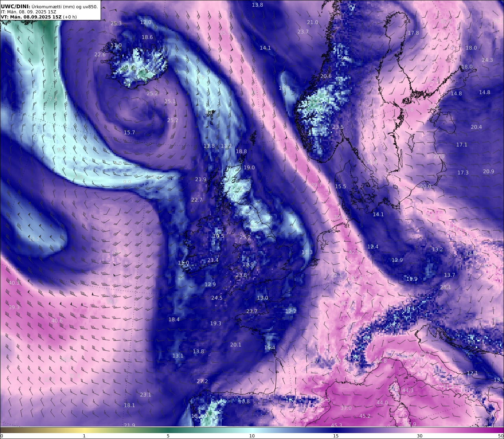Image resolution: width=504 pixels, height=439 pixels.
Task: Click the 13.7 value over central Europe
Action: (x=450, y=275)
